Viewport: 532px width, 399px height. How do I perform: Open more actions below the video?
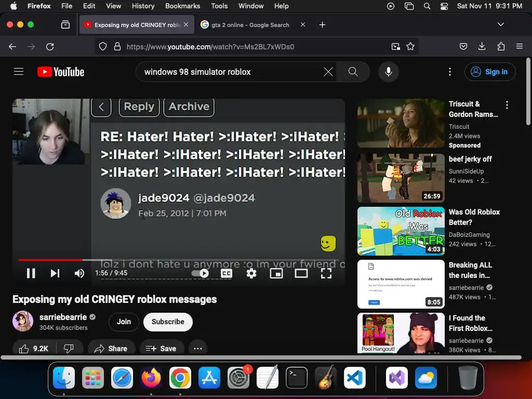[x=198, y=349]
